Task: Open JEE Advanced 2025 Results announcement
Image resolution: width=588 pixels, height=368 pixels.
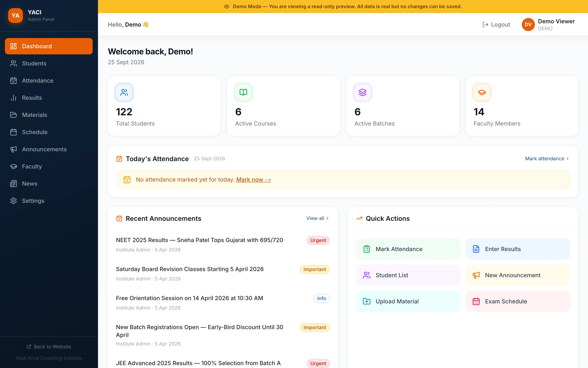Action: (x=198, y=363)
